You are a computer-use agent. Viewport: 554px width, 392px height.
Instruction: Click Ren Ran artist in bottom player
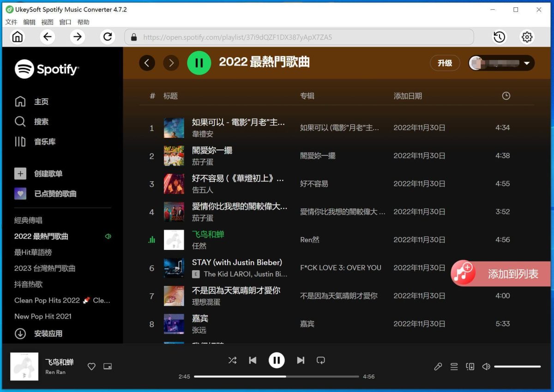click(55, 372)
